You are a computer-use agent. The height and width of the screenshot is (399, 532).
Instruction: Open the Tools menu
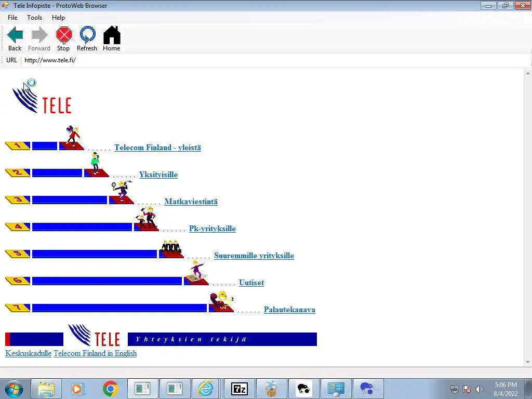(35, 18)
